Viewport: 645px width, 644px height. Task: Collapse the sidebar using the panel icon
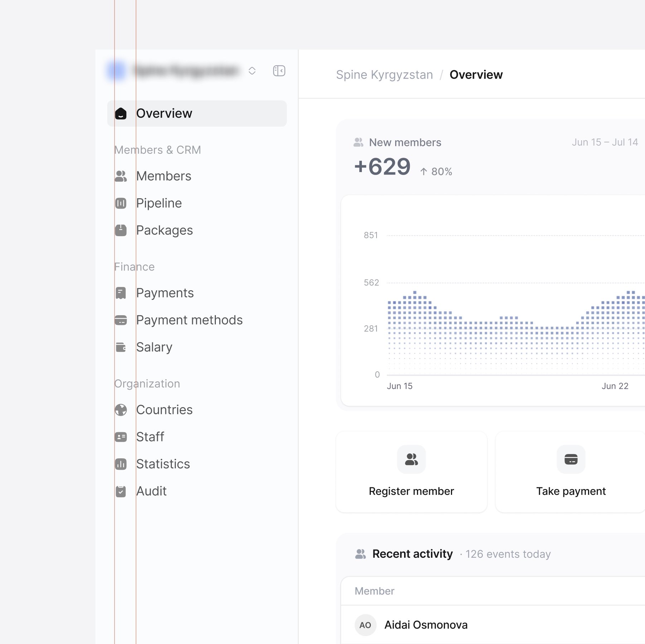click(x=279, y=71)
